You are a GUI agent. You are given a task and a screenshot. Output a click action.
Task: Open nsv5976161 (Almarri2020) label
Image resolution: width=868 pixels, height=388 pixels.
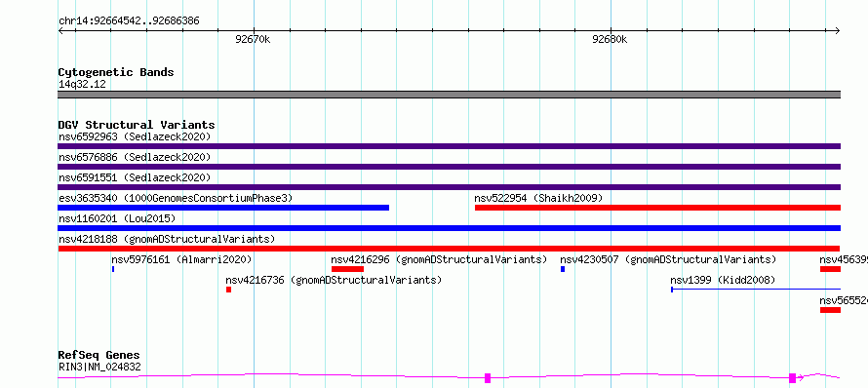pyautogui.click(x=181, y=259)
